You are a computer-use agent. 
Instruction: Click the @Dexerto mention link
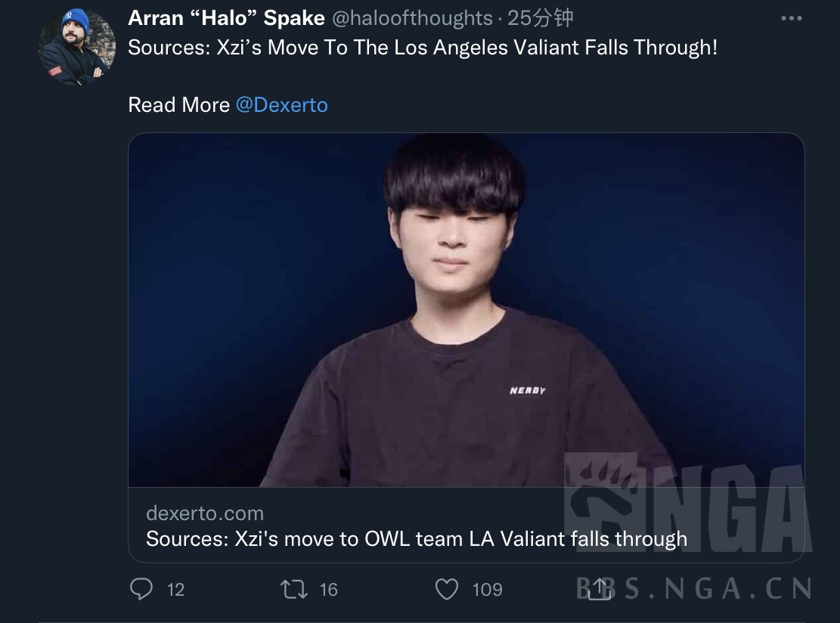(x=282, y=104)
